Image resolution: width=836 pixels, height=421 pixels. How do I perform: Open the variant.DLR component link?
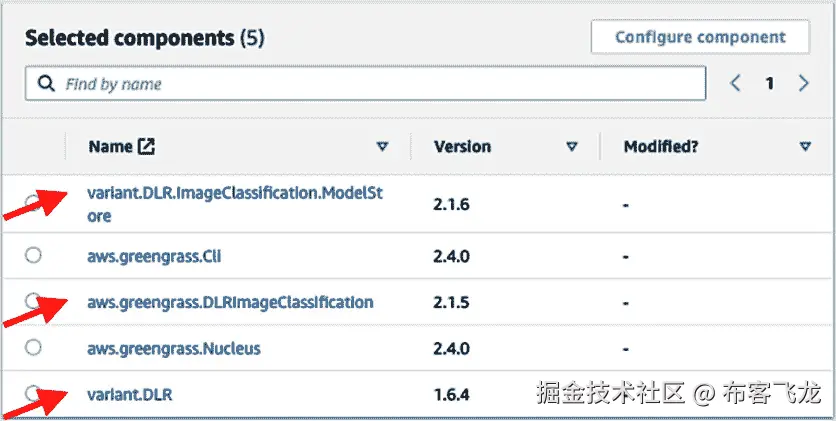130,395
